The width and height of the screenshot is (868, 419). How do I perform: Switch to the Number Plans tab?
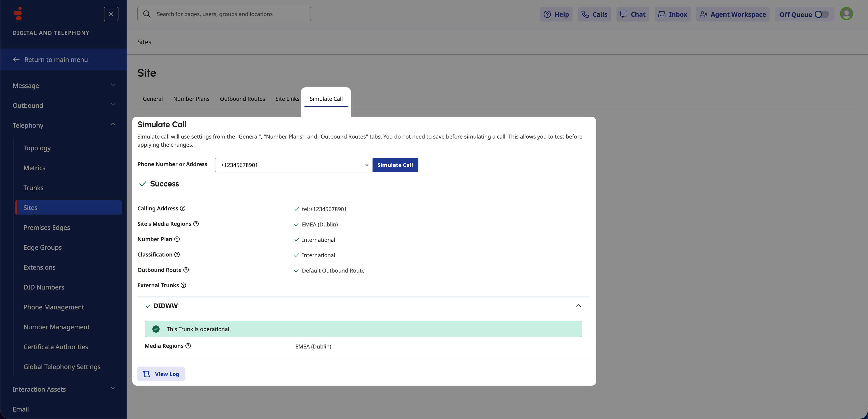(x=191, y=99)
